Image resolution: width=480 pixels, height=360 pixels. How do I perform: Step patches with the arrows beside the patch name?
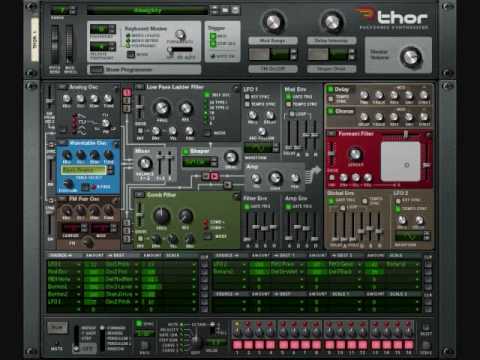(x=214, y=10)
